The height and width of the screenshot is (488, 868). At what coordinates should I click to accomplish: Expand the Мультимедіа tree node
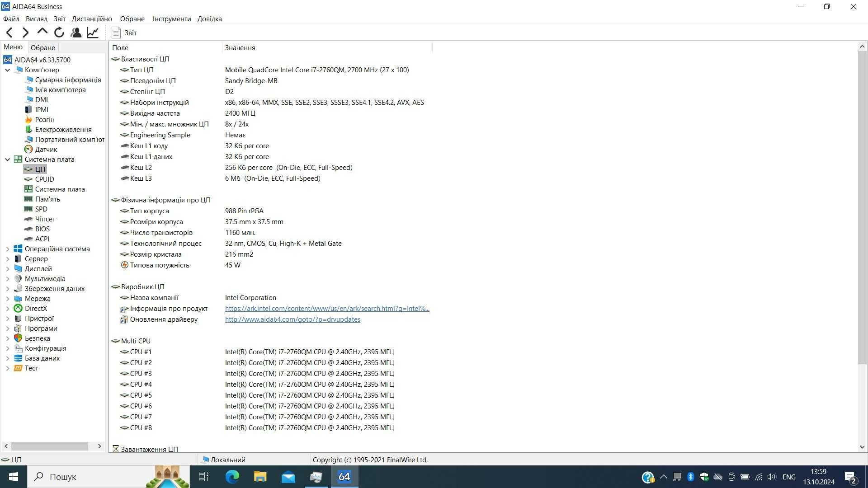[7, 279]
